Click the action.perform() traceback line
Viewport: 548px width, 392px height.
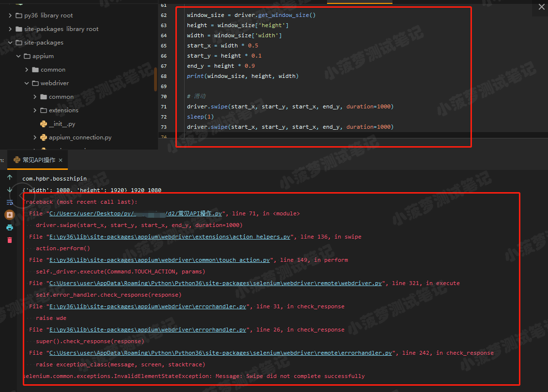click(63, 248)
